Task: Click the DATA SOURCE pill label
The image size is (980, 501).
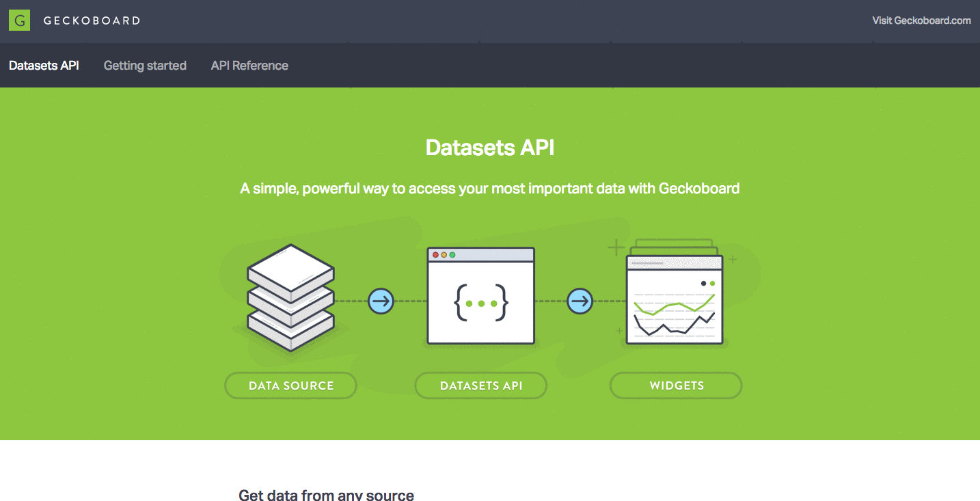Action: point(291,385)
